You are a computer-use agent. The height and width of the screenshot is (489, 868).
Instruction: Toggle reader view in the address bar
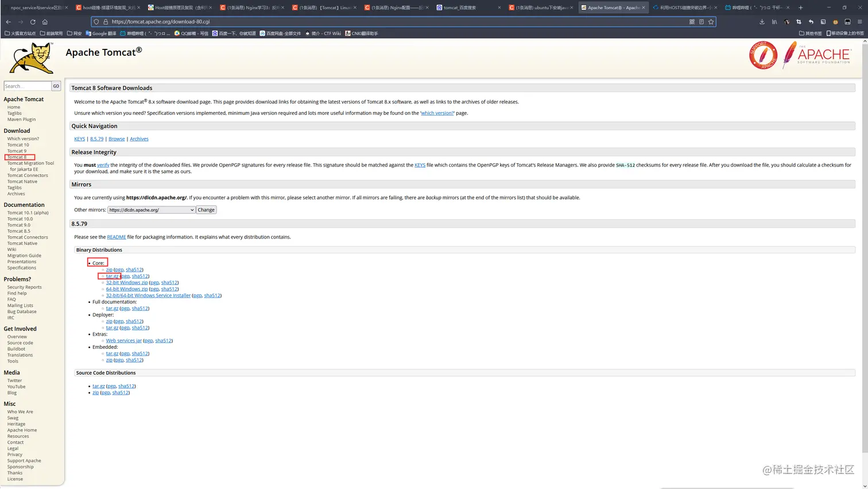[x=701, y=22]
